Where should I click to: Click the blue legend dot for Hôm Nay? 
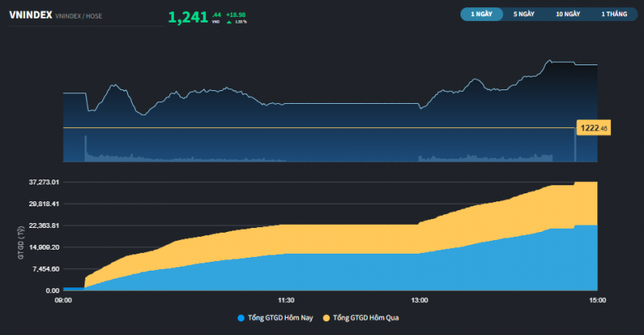[x=242, y=318]
